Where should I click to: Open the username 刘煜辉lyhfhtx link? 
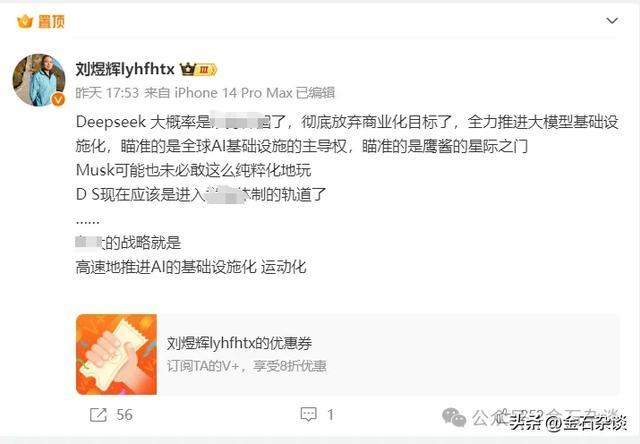tap(125, 69)
